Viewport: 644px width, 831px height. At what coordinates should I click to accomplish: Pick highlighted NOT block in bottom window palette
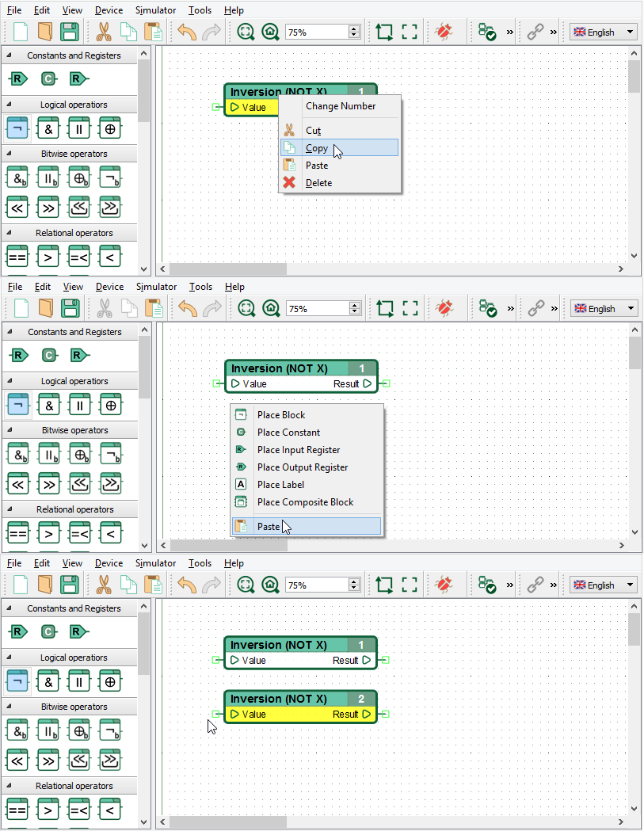(x=17, y=681)
